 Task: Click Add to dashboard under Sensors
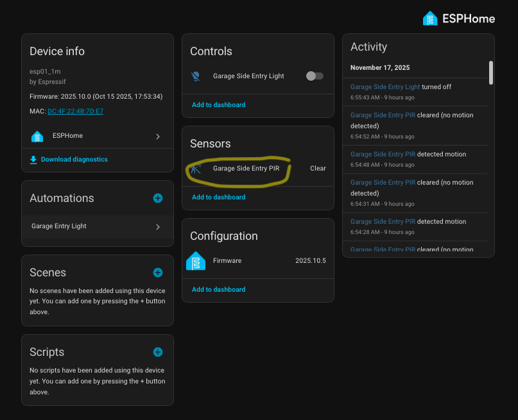point(218,197)
